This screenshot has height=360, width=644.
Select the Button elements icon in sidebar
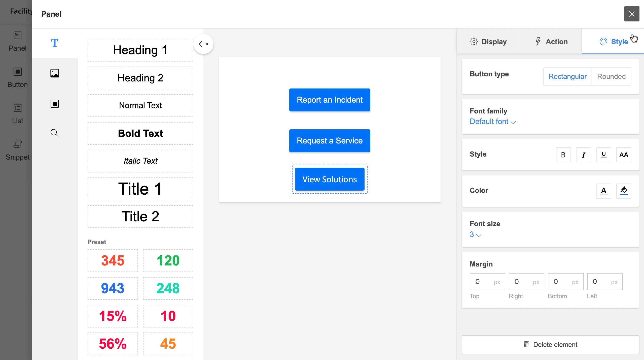coord(54,104)
